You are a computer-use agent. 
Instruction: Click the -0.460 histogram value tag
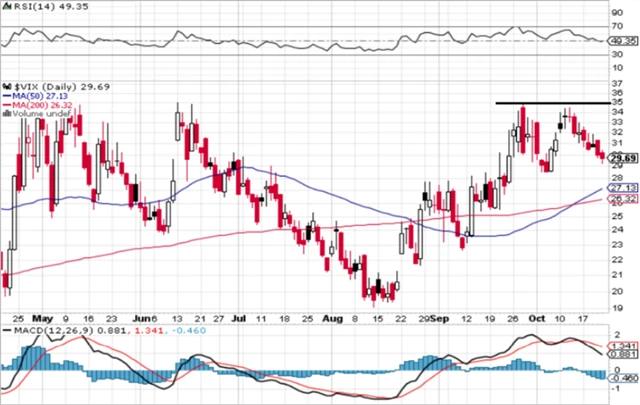coord(622,378)
